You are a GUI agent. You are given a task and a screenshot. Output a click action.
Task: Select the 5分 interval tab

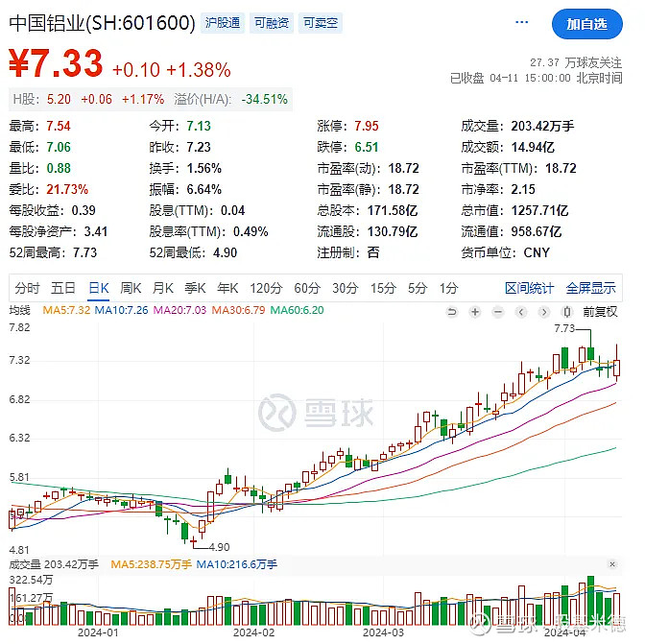[x=418, y=288]
